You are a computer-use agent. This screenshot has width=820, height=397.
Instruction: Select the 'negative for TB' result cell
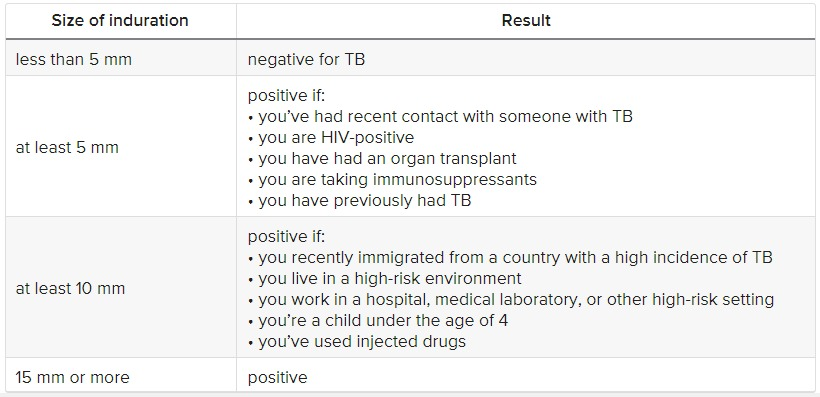coord(526,59)
